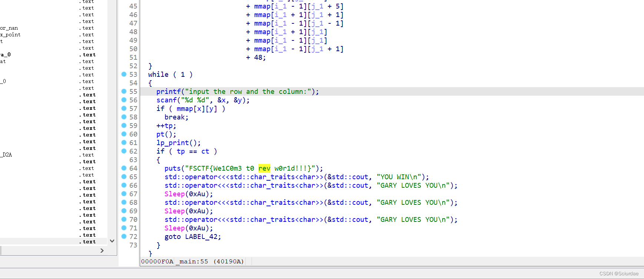Click the lp_print() function call

179,143
